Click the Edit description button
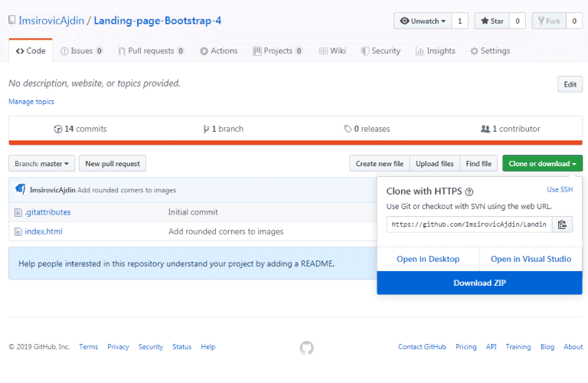Viewport: 588px width, 383px height. click(570, 84)
